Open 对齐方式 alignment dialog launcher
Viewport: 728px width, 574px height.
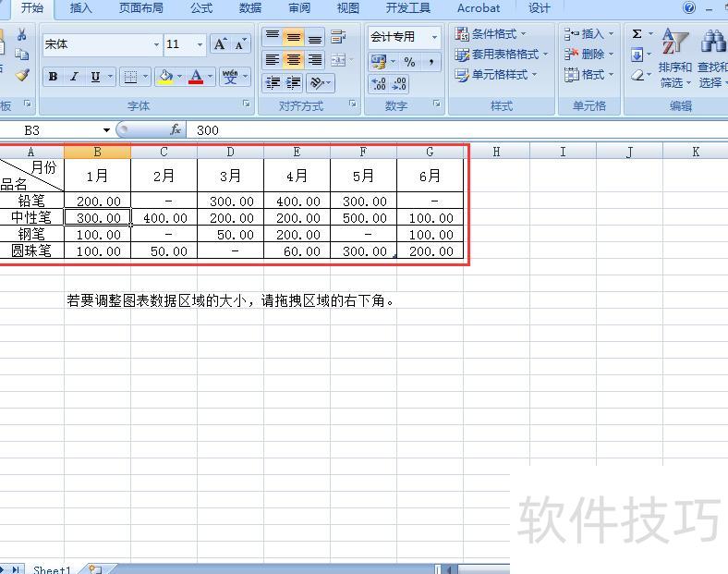pyautogui.click(x=353, y=104)
